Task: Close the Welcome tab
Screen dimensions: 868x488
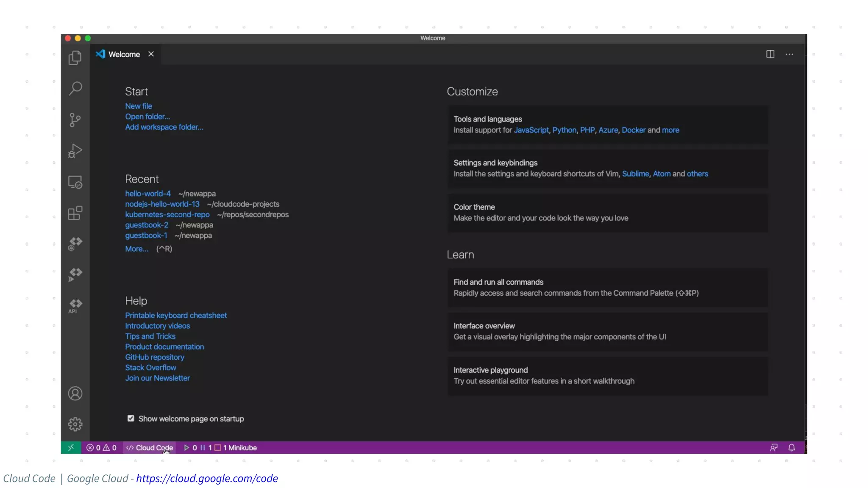Action: (x=151, y=54)
